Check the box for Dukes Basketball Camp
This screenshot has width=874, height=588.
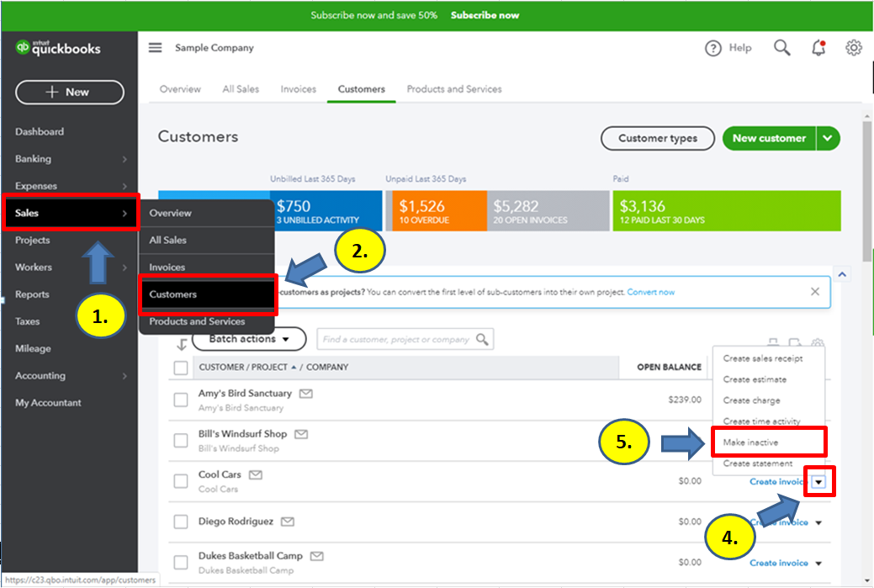point(181,563)
